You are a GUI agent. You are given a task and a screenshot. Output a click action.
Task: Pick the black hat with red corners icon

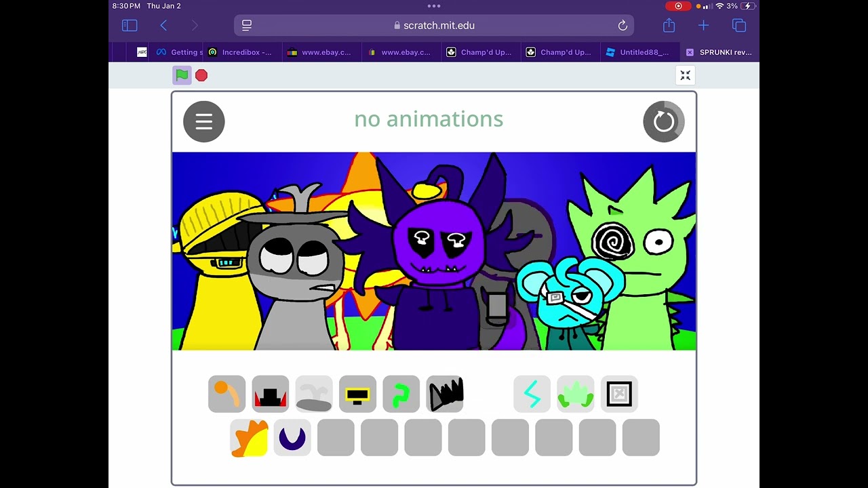pyautogui.click(x=271, y=394)
